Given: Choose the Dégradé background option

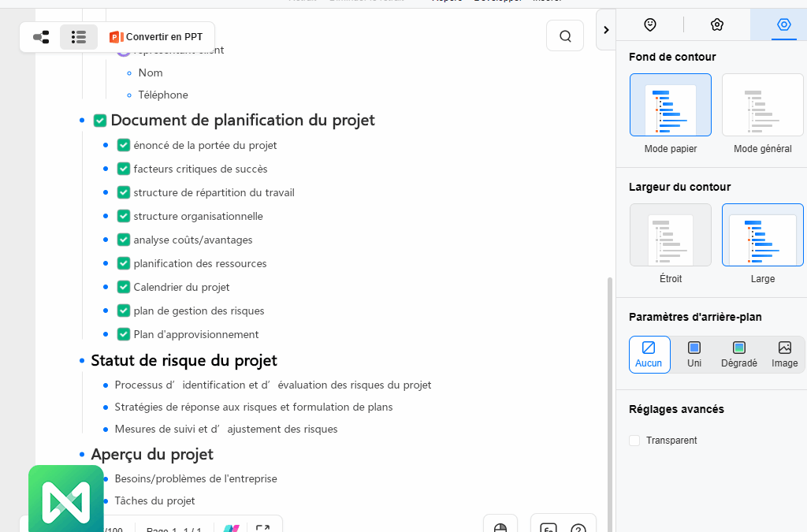Looking at the screenshot, I should point(738,354).
